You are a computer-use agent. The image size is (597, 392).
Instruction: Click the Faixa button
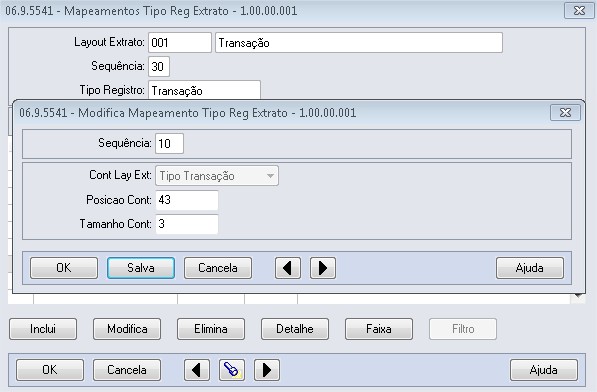click(x=379, y=329)
